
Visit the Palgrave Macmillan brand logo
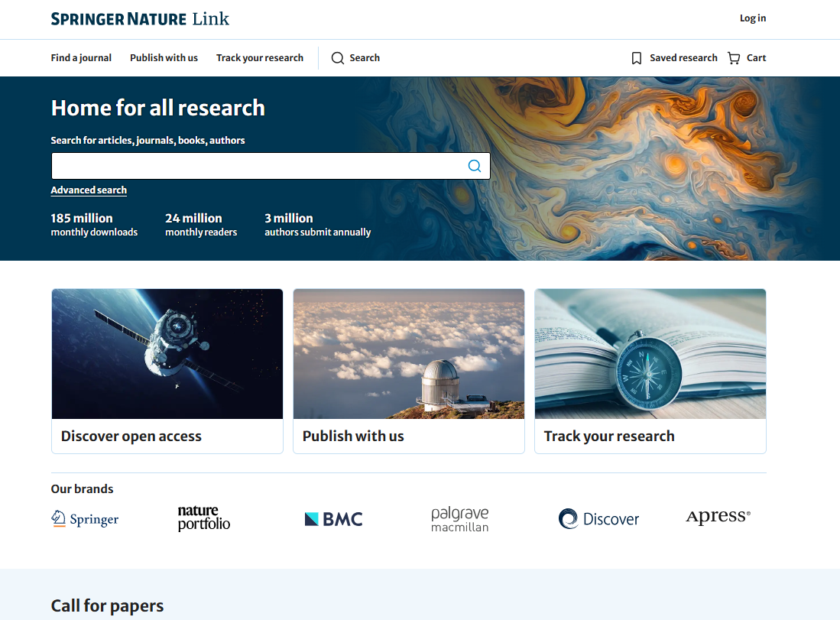click(x=459, y=518)
